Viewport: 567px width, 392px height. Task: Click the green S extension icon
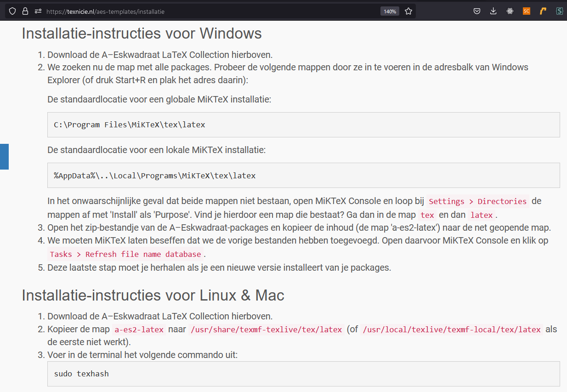coord(560,11)
